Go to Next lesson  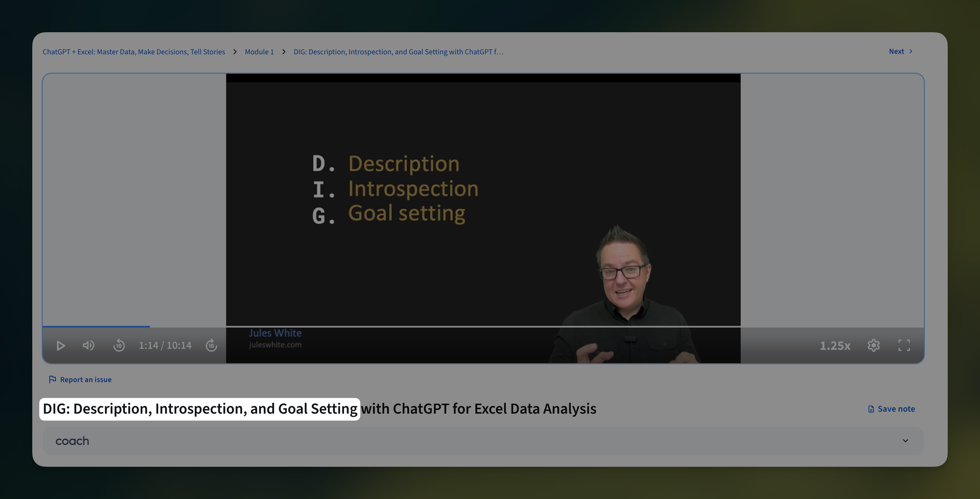click(901, 51)
